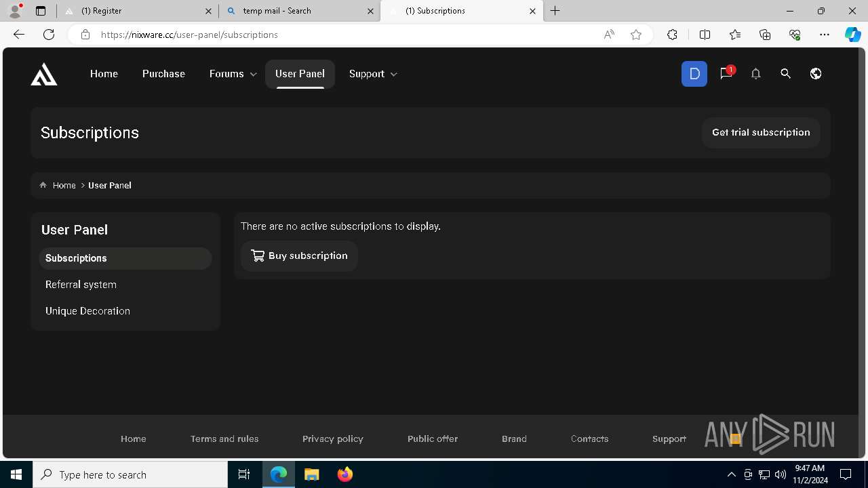This screenshot has height=488, width=868.
Task: Open the Purchase page
Action: click(x=163, y=74)
